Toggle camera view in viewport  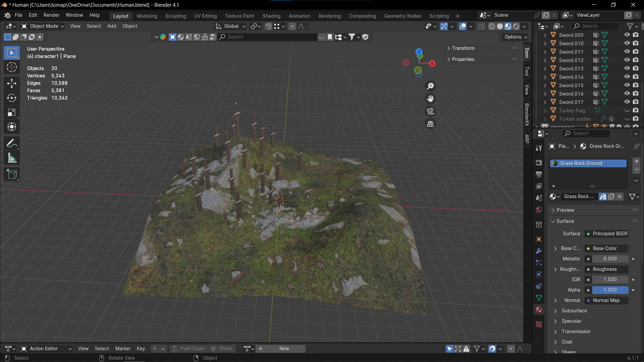(x=430, y=111)
